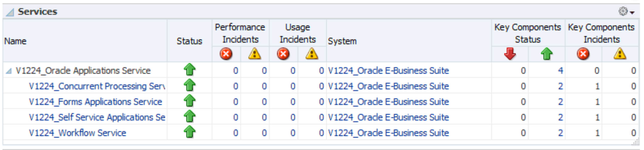
Task: Click status up arrow for Oracle Applications Service
Action: click(x=190, y=70)
